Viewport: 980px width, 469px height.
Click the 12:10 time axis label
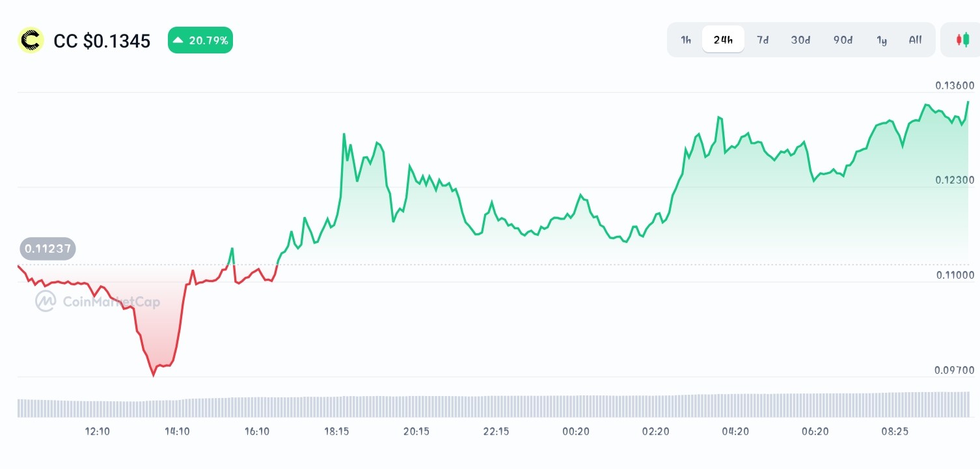point(97,431)
